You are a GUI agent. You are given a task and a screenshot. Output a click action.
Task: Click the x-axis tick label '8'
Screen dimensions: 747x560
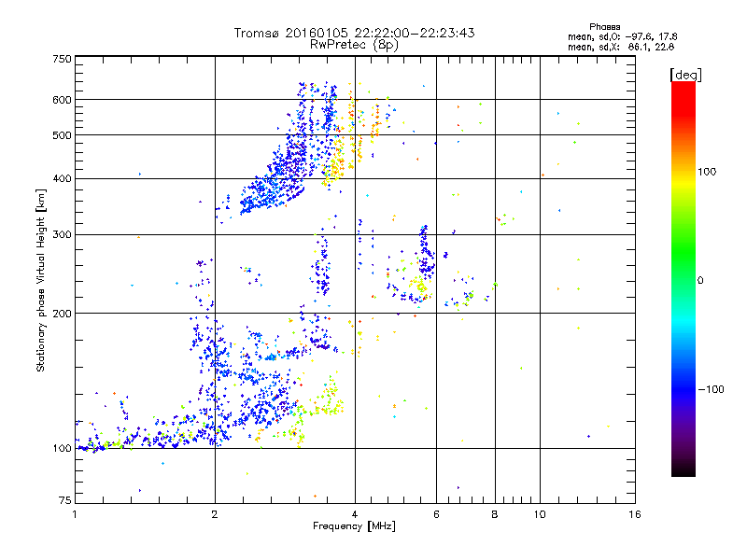click(495, 514)
